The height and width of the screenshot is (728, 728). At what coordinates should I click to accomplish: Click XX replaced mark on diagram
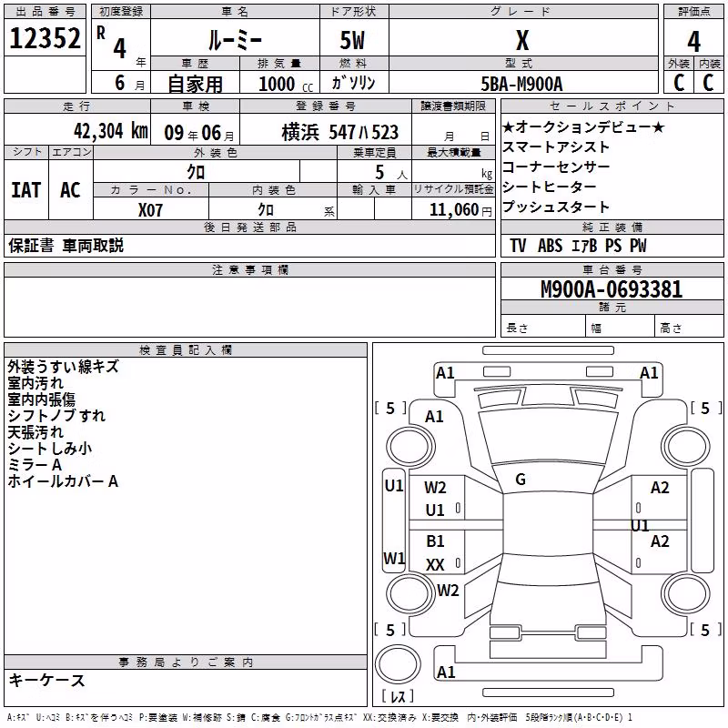435,564
